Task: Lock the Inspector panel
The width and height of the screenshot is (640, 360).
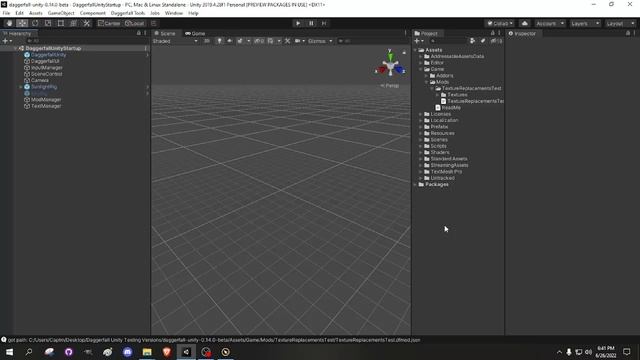Action: tap(628, 33)
